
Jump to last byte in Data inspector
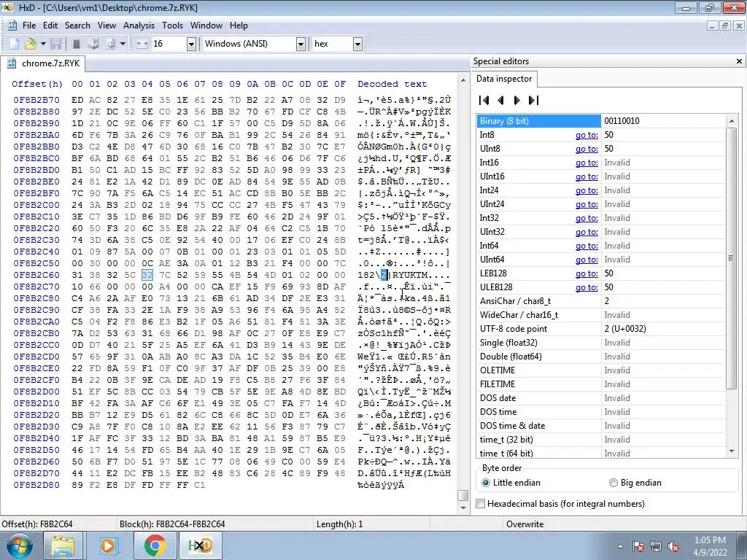[533, 101]
